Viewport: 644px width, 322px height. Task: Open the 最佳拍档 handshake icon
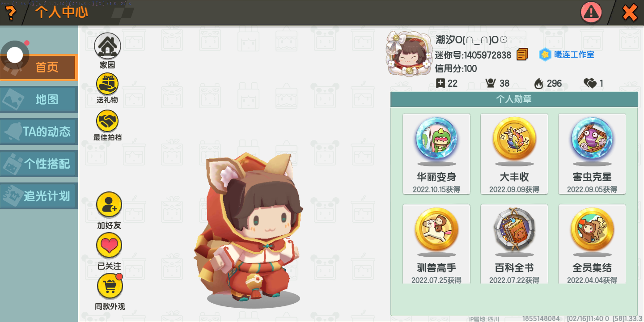tap(107, 121)
